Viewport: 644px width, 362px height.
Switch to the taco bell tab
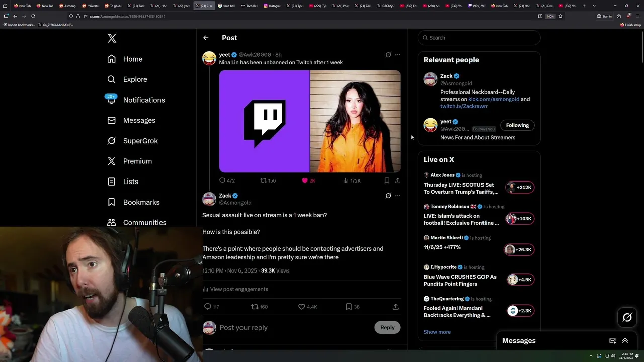pos(226,6)
